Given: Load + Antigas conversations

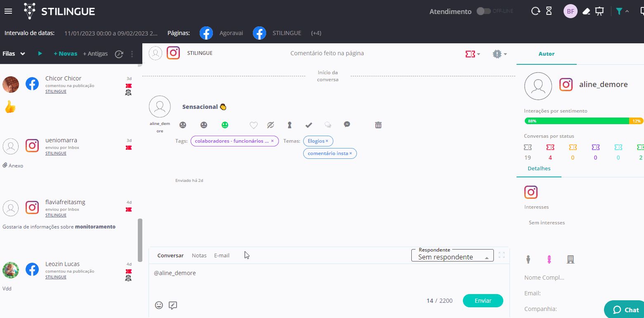Looking at the screenshot, I should tap(95, 54).
